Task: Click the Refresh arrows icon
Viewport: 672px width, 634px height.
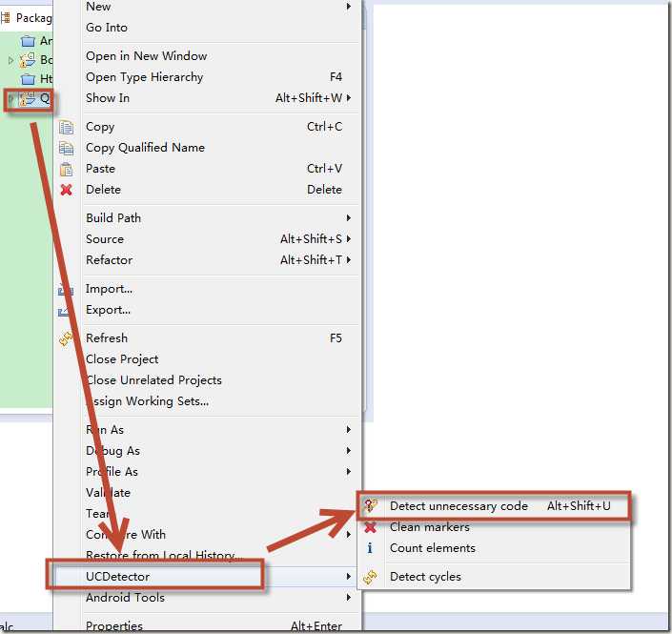Action: click(x=67, y=338)
